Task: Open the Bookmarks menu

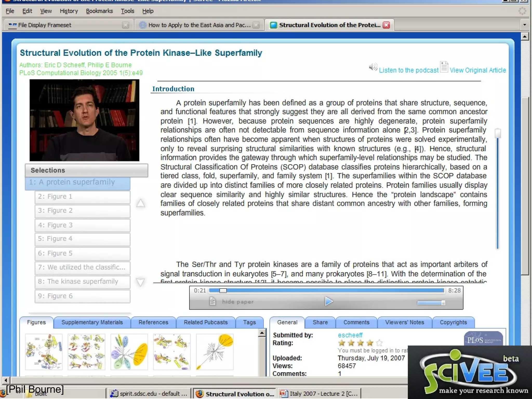Action: coord(99,11)
